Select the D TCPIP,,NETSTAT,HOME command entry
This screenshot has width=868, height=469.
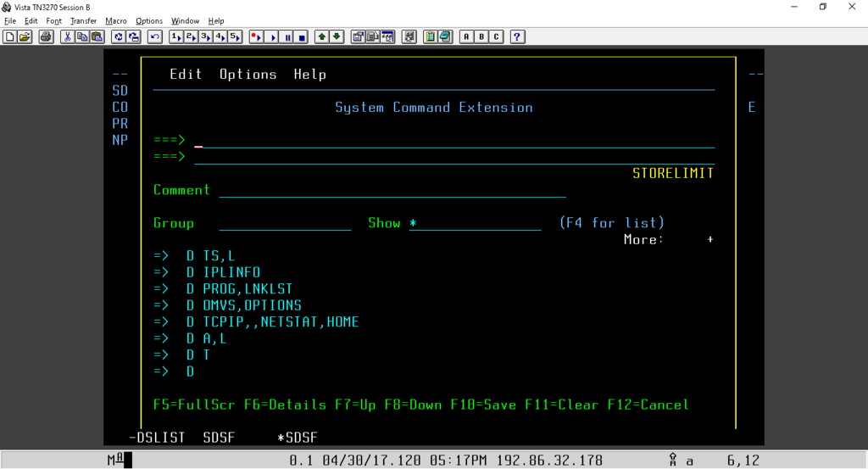pyautogui.click(x=272, y=322)
